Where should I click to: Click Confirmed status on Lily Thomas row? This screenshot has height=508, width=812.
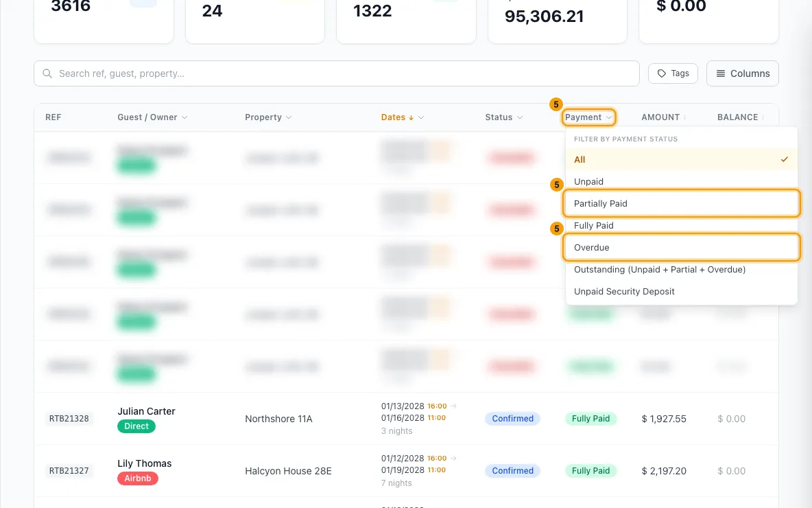coord(513,471)
